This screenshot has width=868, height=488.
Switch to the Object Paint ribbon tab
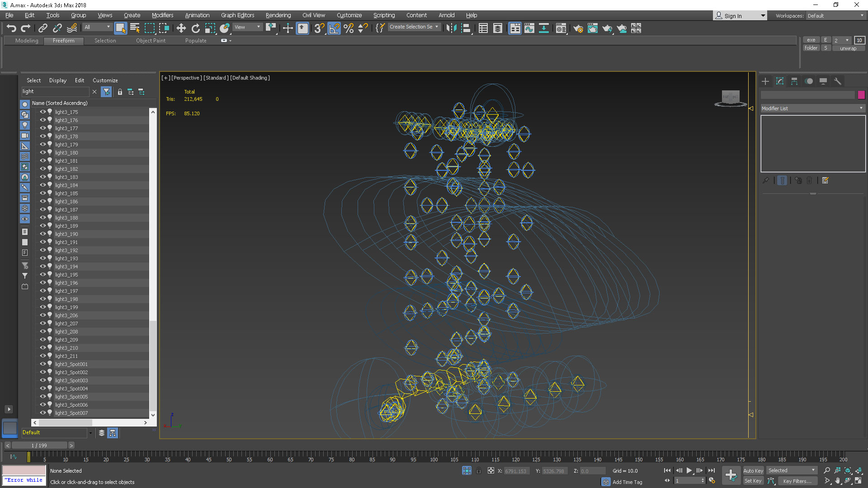(151, 41)
